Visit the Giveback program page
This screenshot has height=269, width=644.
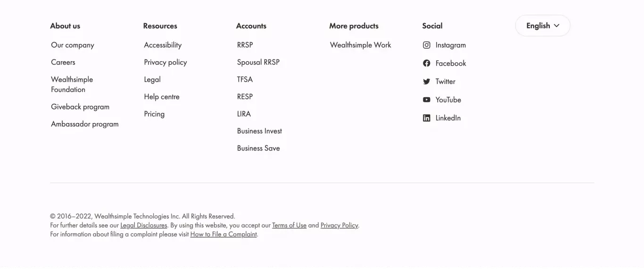click(80, 107)
